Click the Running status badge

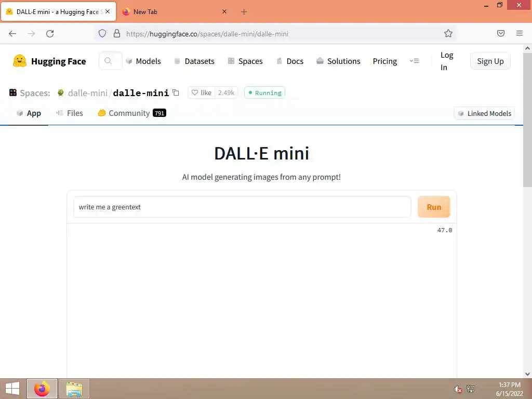point(264,92)
